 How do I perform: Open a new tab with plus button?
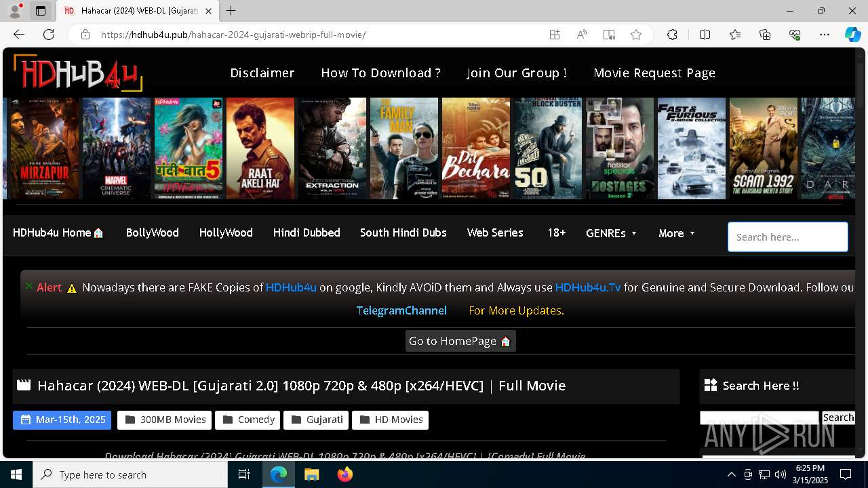click(x=231, y=11)
